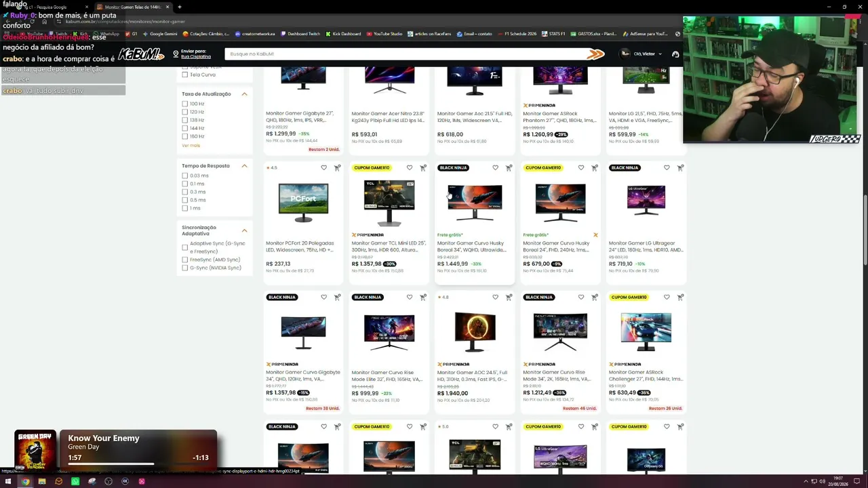The height and width of the screenshot is (488, 868).
Task: Tick the G-Sync (NVIDIA Sync) checkbox
Action: [x=184, y=268]
